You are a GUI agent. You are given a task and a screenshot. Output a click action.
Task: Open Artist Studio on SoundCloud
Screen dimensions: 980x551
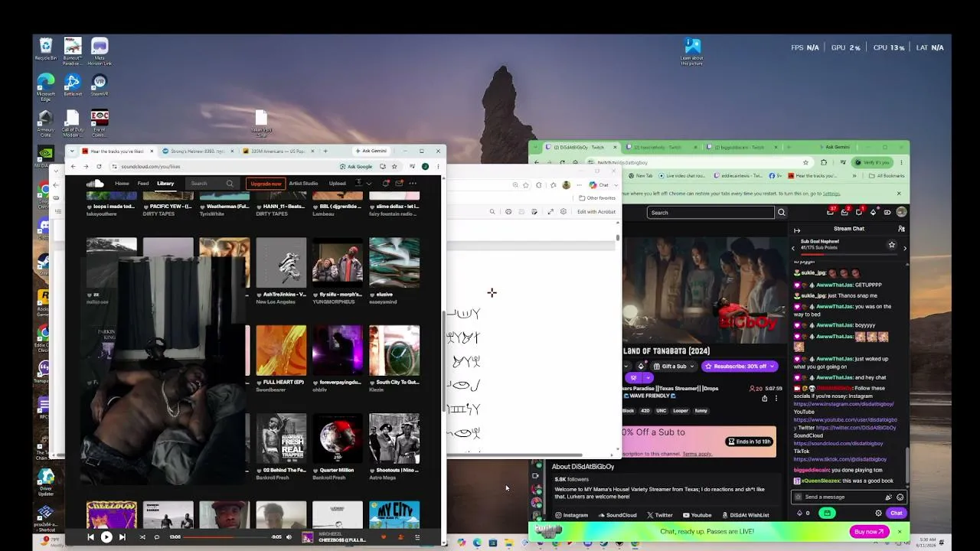click(303, 184)
